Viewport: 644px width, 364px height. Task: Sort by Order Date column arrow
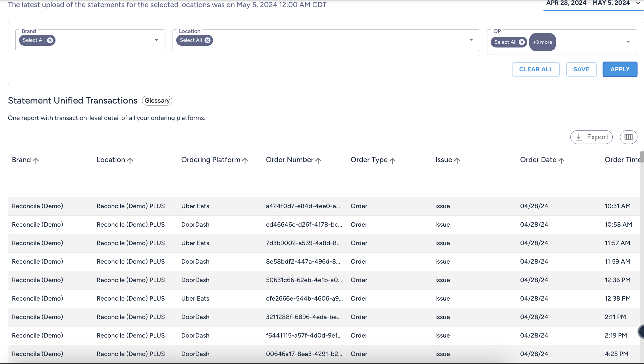click(x=561, y=161)
